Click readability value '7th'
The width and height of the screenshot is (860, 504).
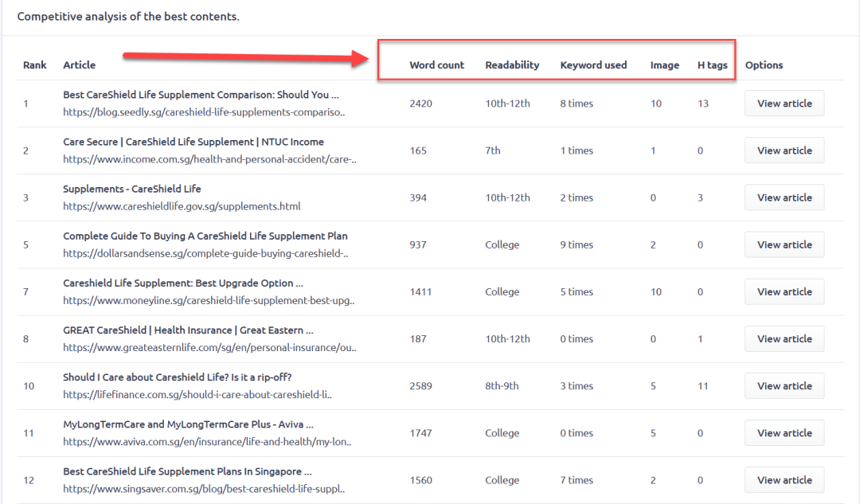point(493,150)
